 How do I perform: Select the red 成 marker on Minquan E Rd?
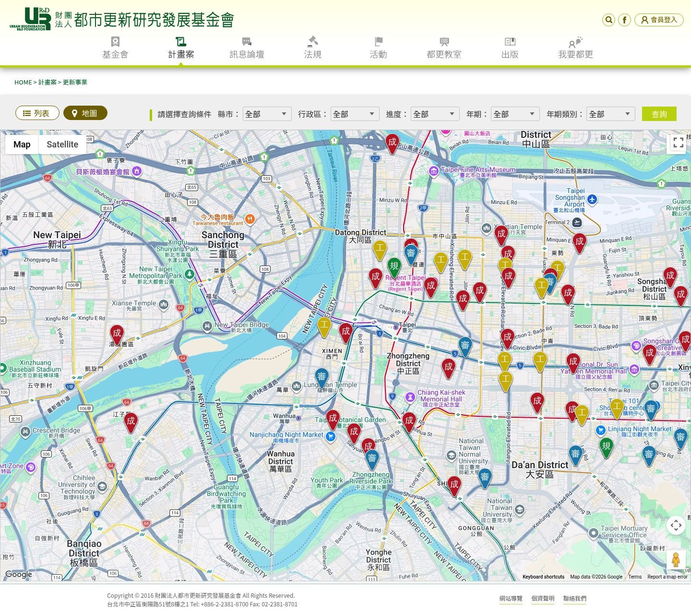tap(580, 243)
